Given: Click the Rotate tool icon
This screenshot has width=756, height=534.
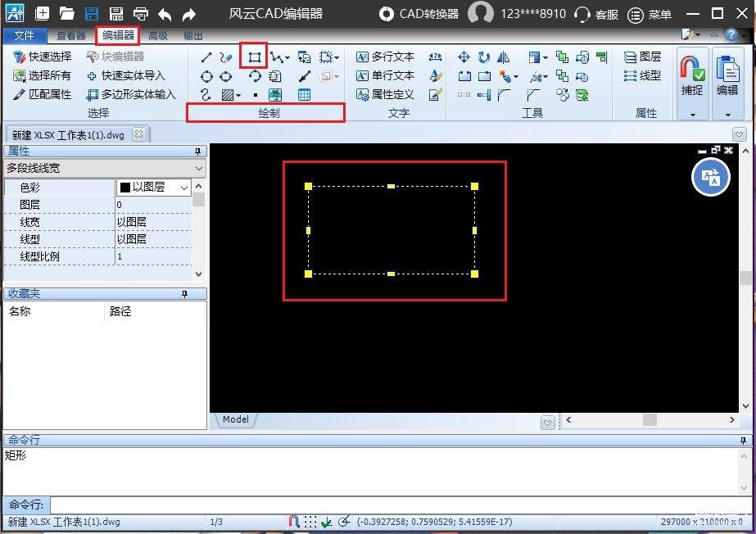Looking at the screenshot, I should pyautogui.click(x=483, y=57).
